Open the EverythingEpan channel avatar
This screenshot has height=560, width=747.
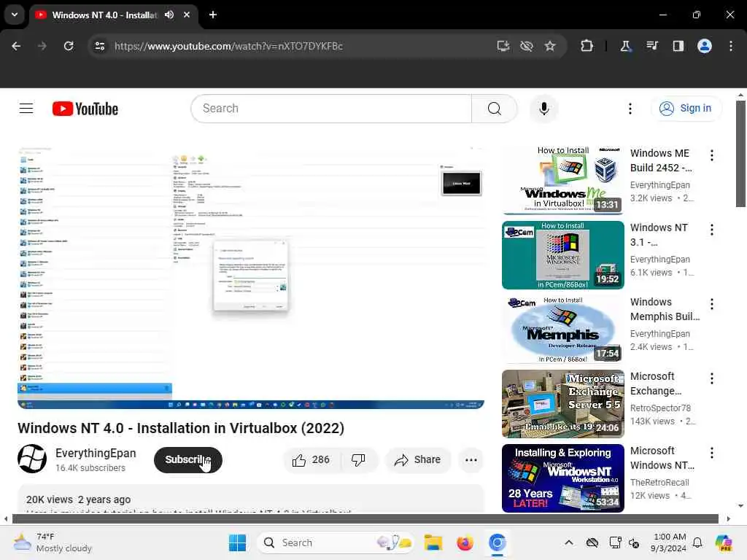click(x=32, y=459)
